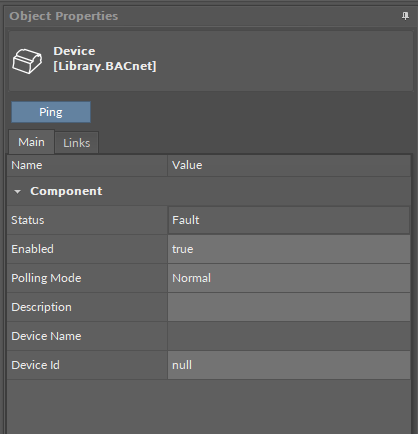This screenshot has height=434, width=418.
Task: Click the Device Id null field
Action: pos(289,365)
